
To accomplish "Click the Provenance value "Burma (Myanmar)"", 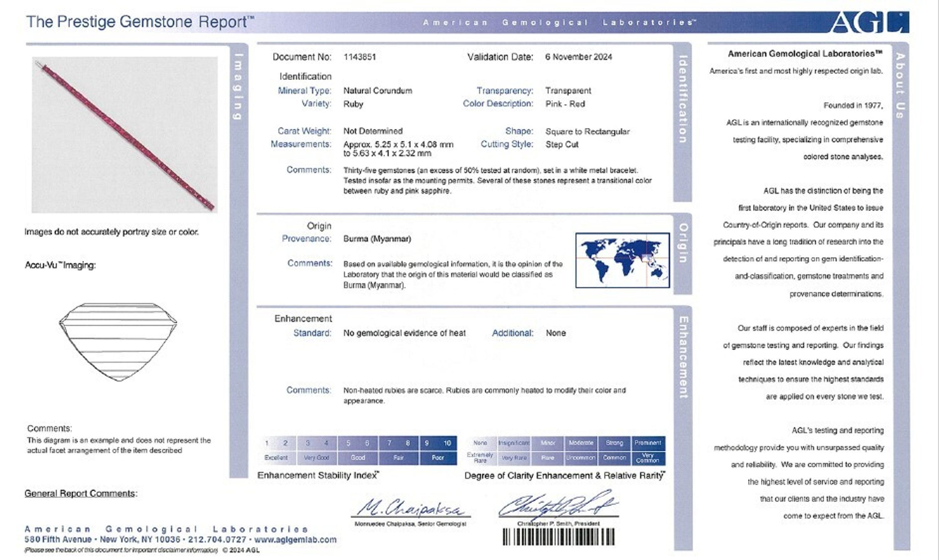I will click(x=377, y=239).
